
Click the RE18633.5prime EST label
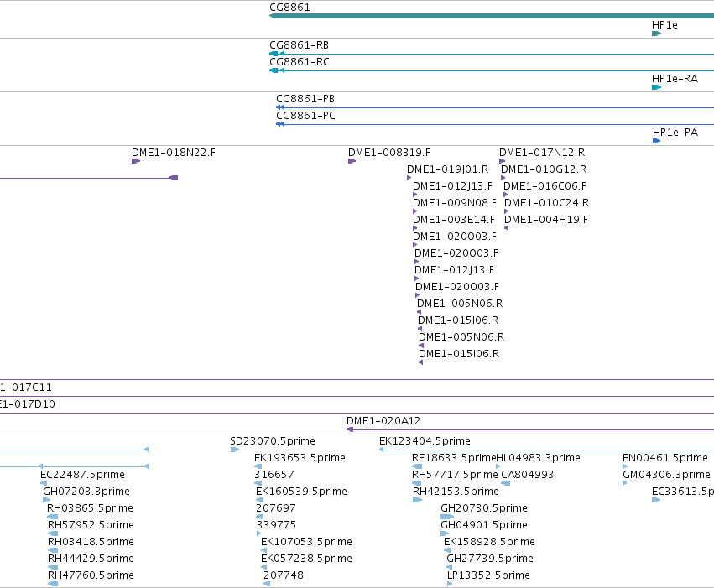point(454,458)
